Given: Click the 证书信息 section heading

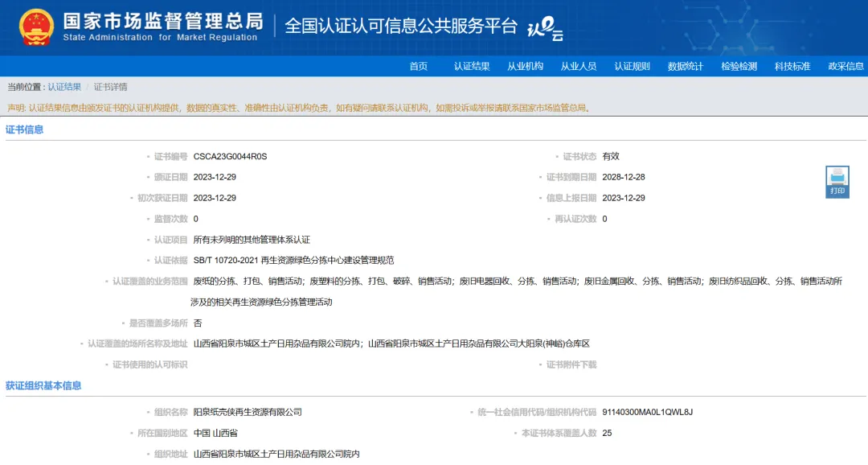Looking at the screenshot, I should coord(24,130).
